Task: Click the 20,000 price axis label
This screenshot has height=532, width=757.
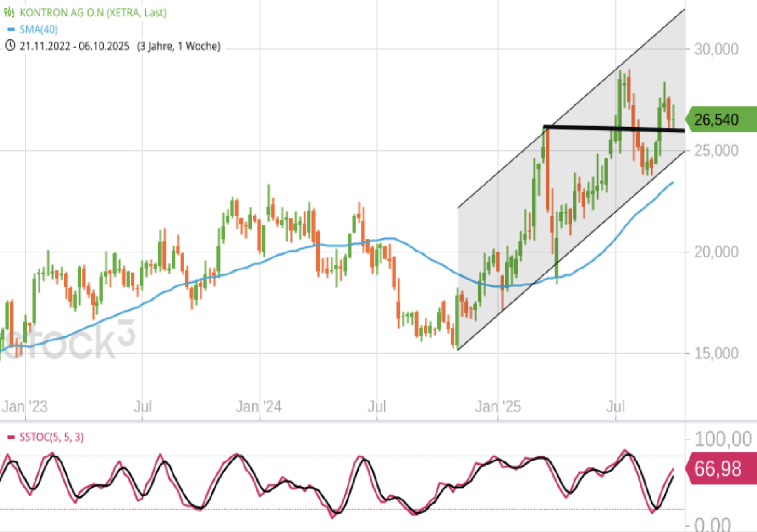Action: click(x=716, y=252)
